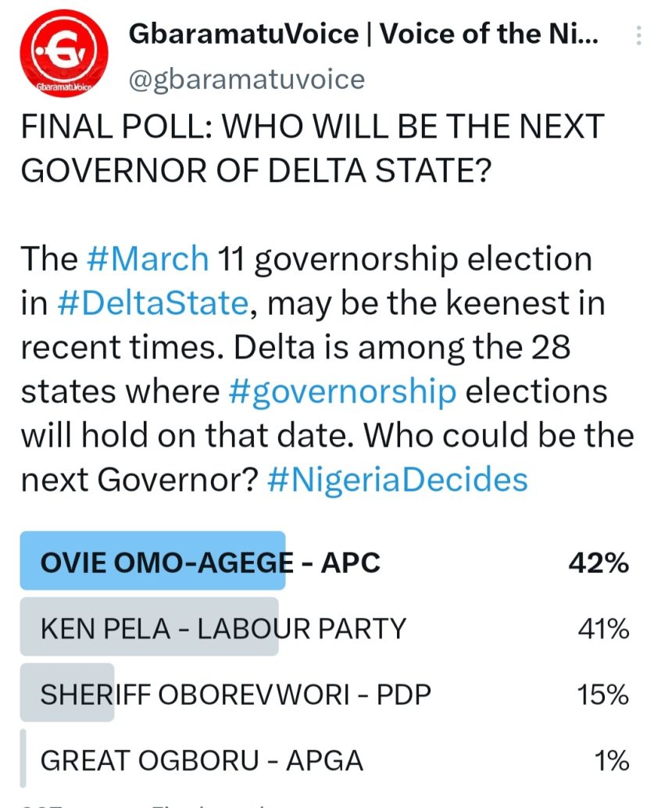Click the GbaramatuVoice display name

(x=365, y=34)
